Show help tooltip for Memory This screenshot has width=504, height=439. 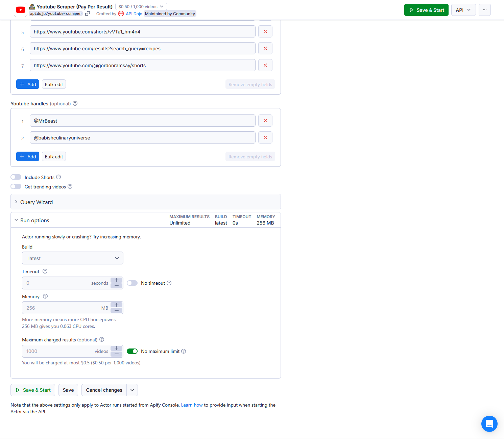tap(45, 296)
